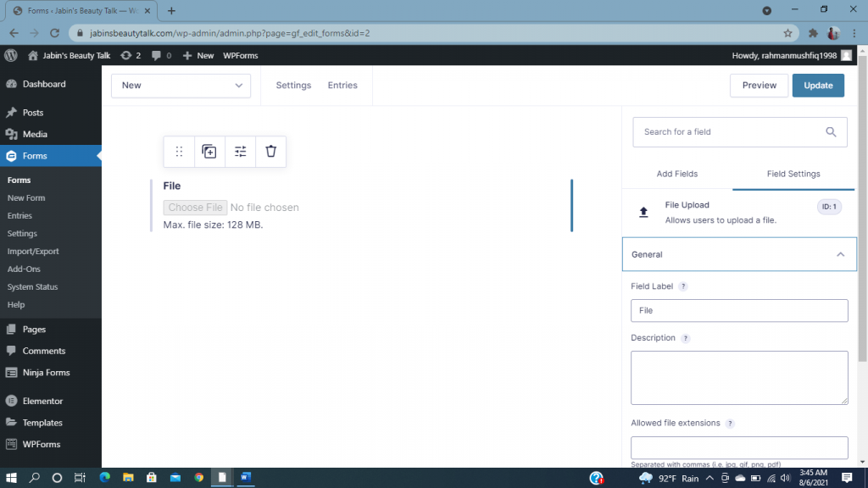Image resolution: width=868 pixels, height=488 pixels.
Task: Click Jabin's Beauty Talk site link
Action: click(x=70, y=55)
